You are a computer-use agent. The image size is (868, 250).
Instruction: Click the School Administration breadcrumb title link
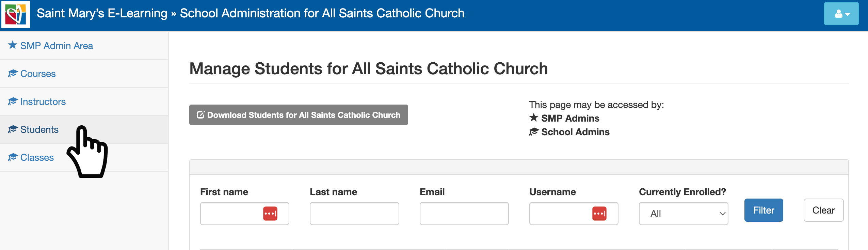click(x=322, y=13)
